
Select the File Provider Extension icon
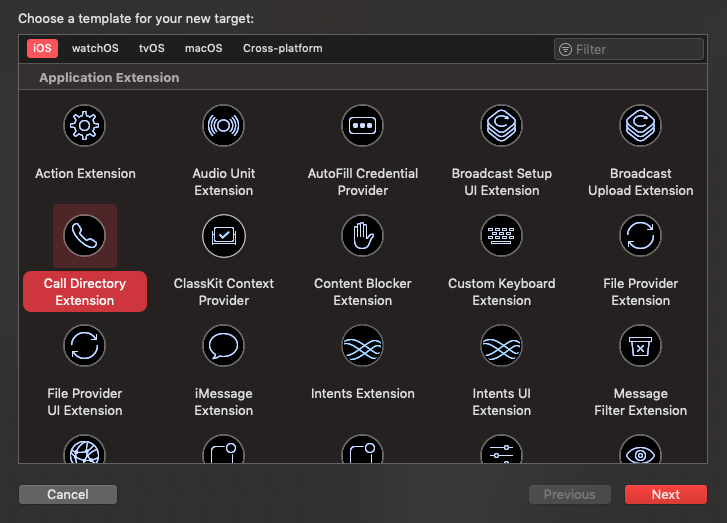click(640, 236)
